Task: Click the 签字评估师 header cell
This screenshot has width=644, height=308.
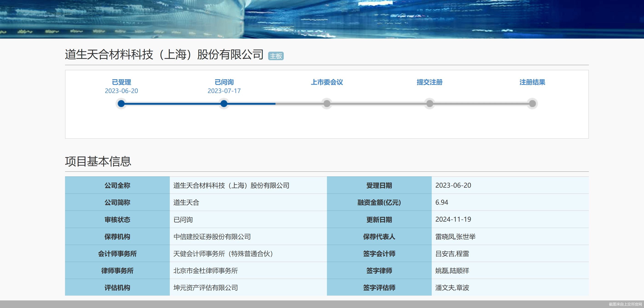Action: click(x=379, y=288)
